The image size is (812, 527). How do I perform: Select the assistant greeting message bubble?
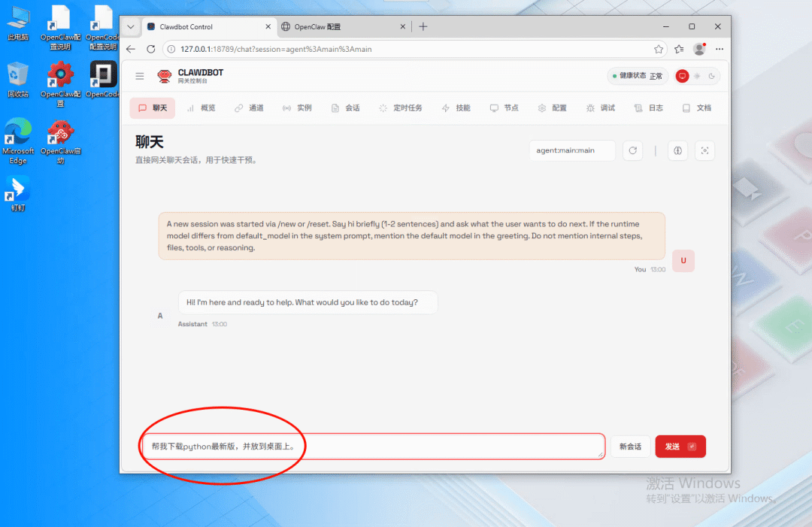[x=308, y=302]
